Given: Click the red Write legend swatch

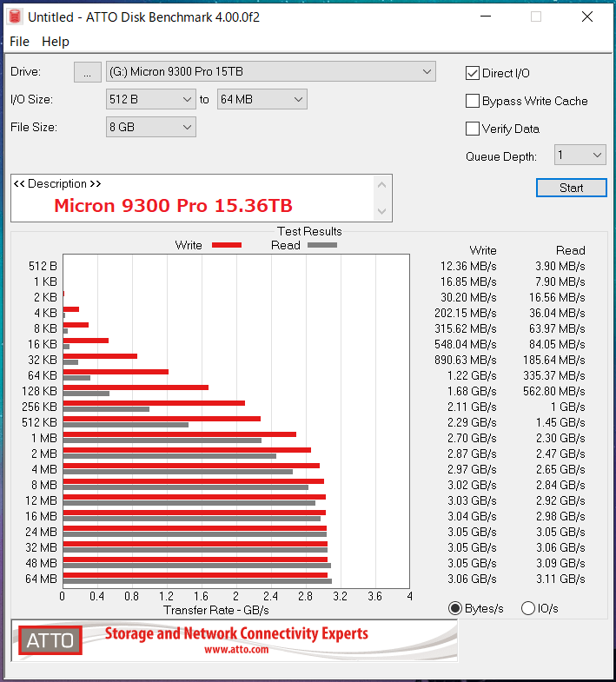Looking at the screenshot, I should coord(227,245).
